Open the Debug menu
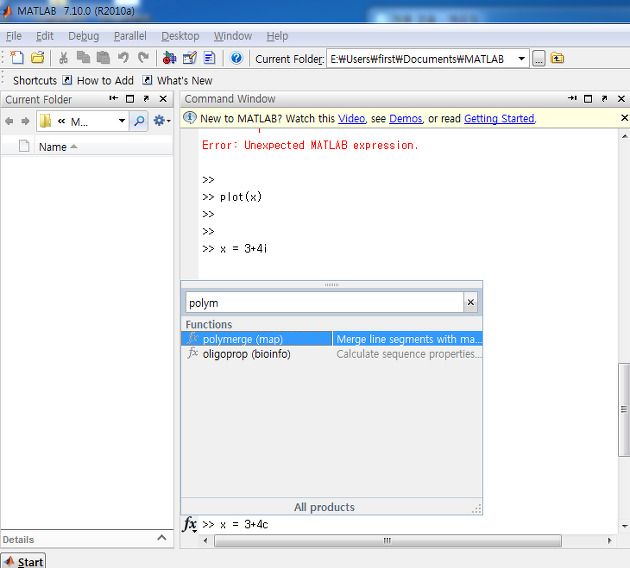Image resolution: width=630 pixels, height=568 pixels. pos(84,36)
